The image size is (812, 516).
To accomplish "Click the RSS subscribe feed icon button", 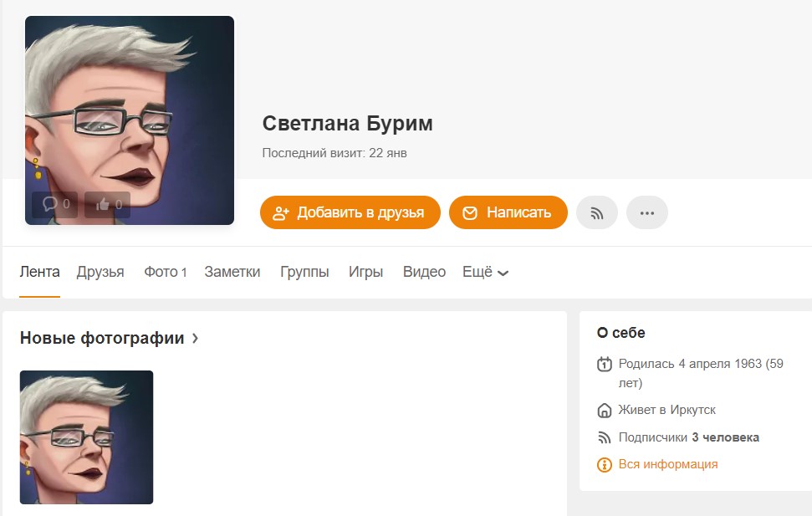I will 596,212.
